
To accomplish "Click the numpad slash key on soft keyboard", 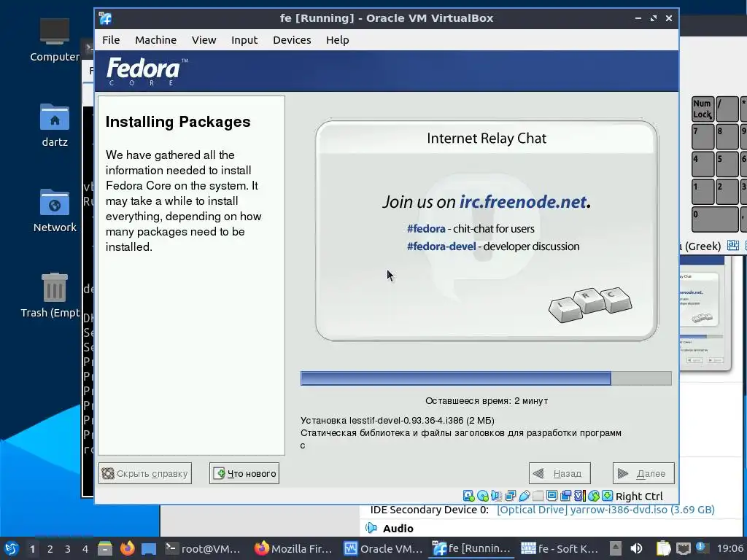I will tap(727, 109).
